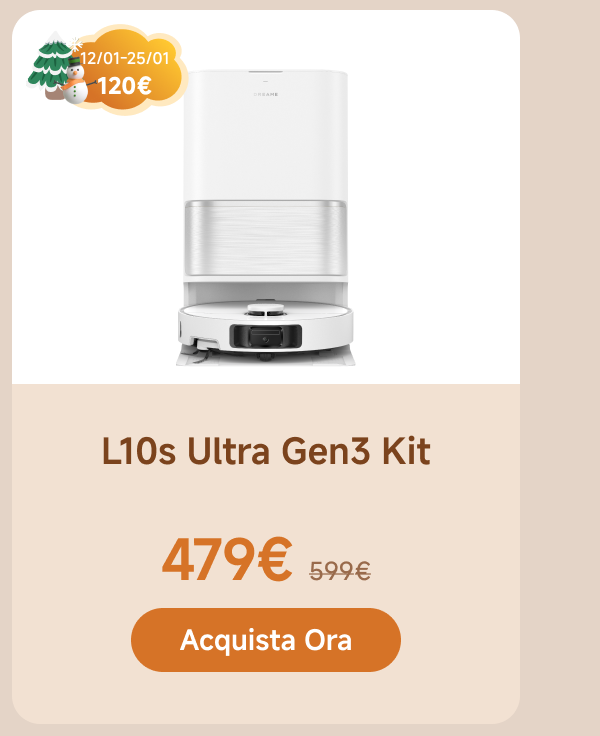600x736 pixels.
Task: Click the 12/01-25/01 promo date label
Action: 124,58
